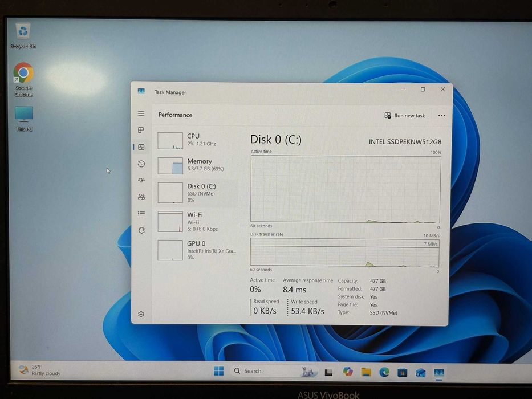The width and height of the screenshot is (532, 399).
Task: Open the Task Manager hamburger navigation menu
Action: [141, 113]
